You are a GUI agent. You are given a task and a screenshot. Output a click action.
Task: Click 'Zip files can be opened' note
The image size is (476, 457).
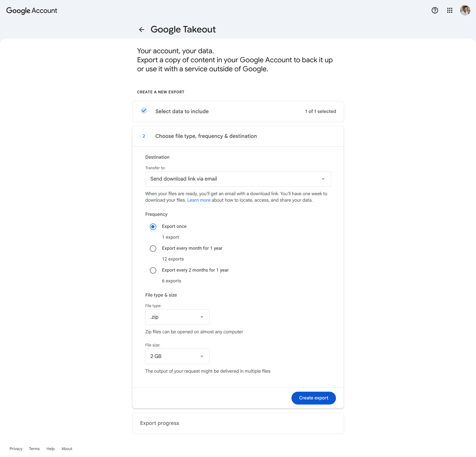coord(194,332)
